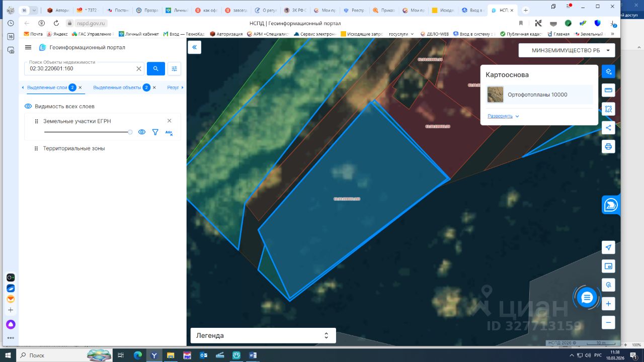Close the Выделенные слои tab
644x362 pixels.
click(x=80, y=87)
